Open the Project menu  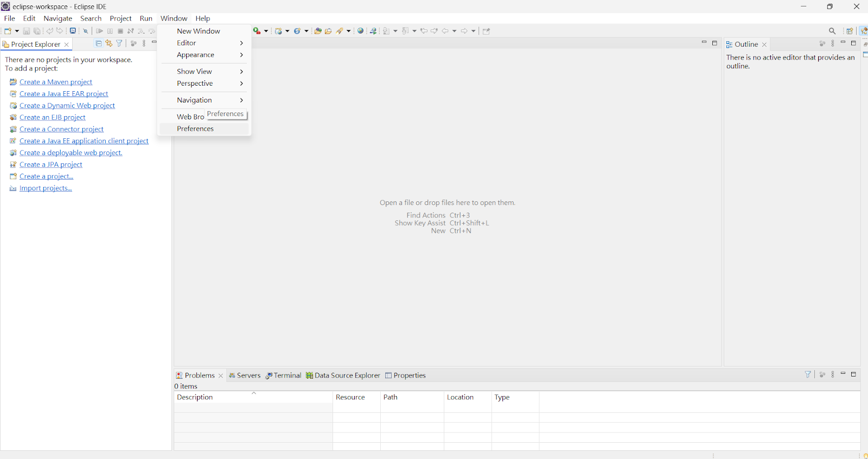(120, 18)
